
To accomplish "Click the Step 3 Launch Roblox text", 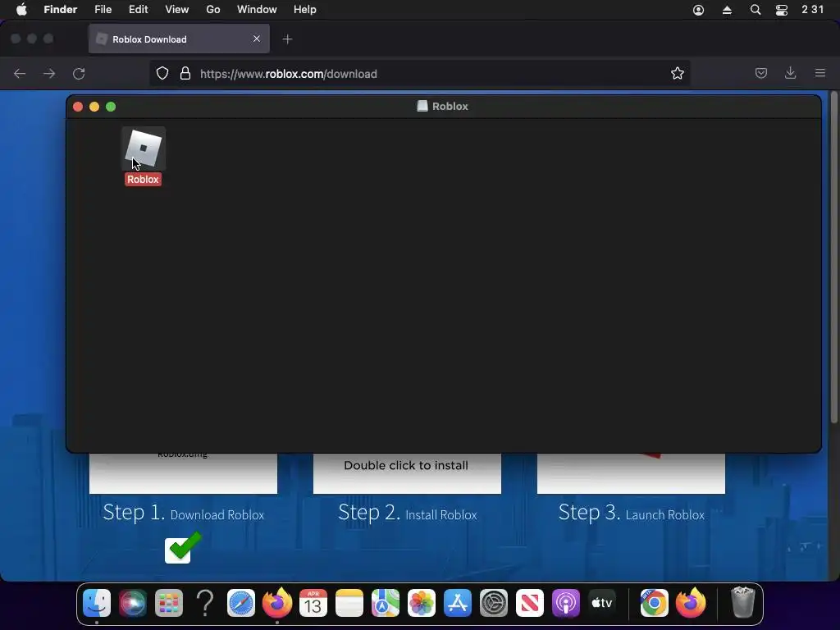I will coord(631,513).
